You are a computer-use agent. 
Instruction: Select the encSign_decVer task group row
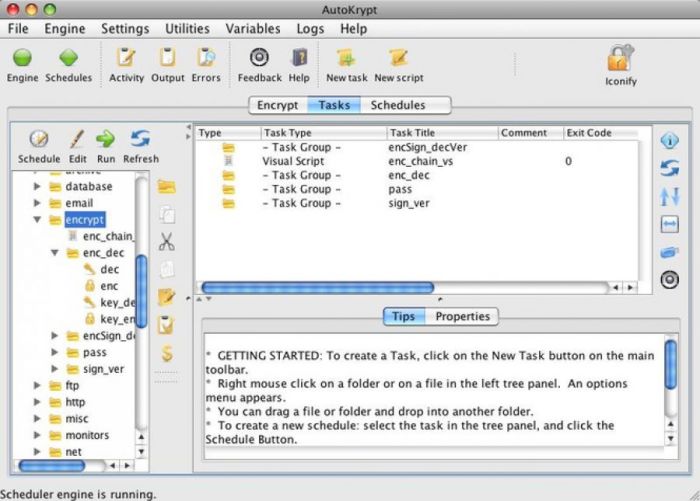pyautogui.click(x=417, y=147)
